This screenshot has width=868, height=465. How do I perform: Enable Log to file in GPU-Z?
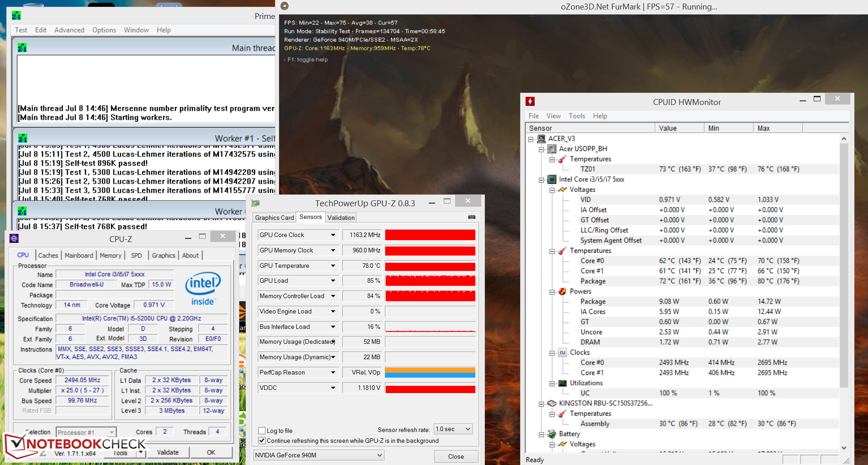(x=261, y=431)
